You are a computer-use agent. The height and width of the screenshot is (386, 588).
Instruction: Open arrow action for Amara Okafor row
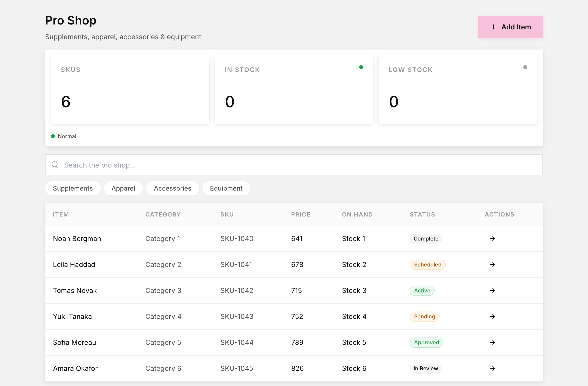click(492, 368)
